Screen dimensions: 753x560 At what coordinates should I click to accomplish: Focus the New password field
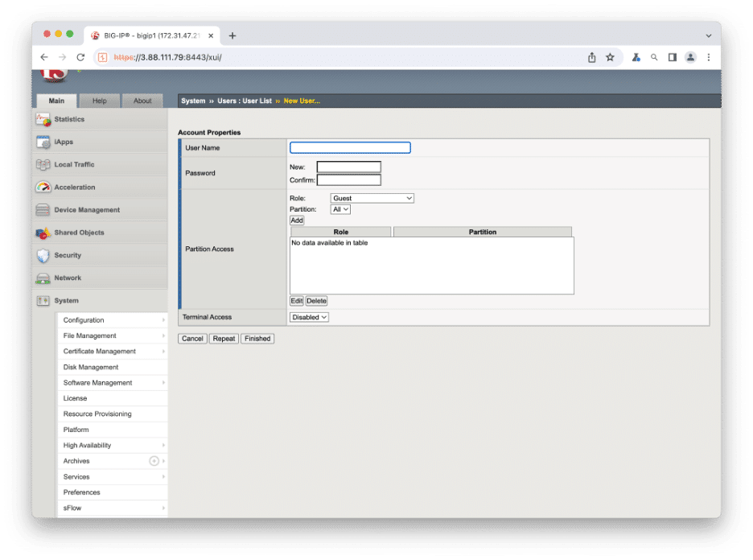click(348, 167)
